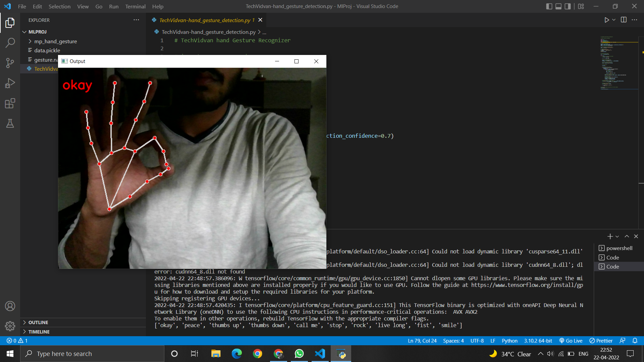The image size is (644, 362).
Task: Open the Testing flask view
Action: [10, 123]
